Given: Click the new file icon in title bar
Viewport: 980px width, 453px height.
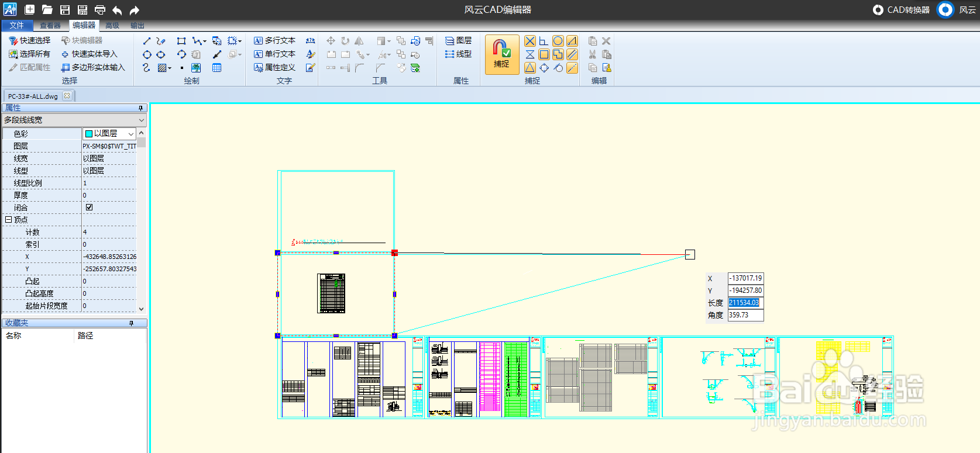Looking at the screenshot, I should tap(30, 9).
